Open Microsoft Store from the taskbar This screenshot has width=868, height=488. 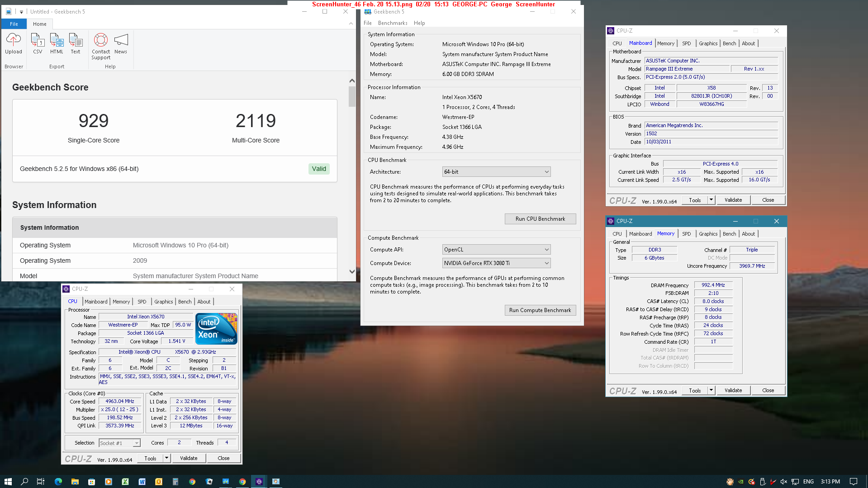click(92, 482)
